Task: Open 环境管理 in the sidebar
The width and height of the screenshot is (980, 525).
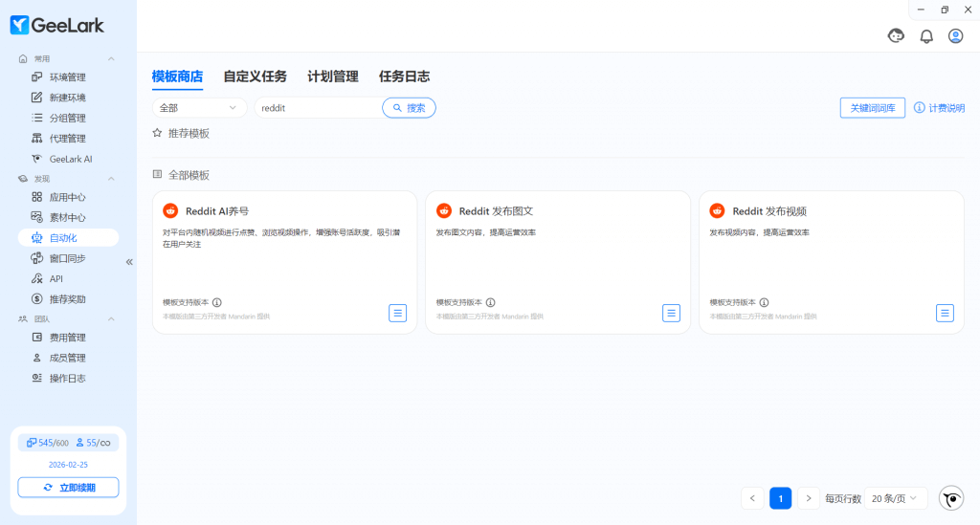Action: [x=67, y=77]
